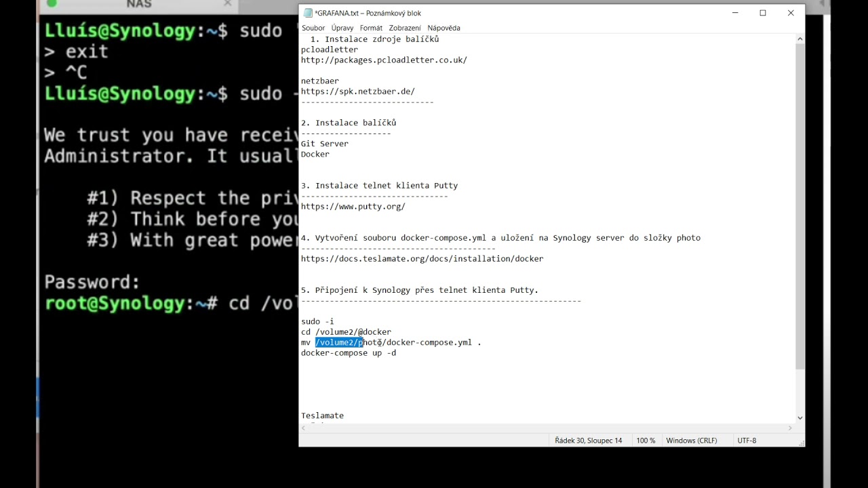868x488 pixels.
Task: Click the https://spk.netzbaer.de/ line
Action: [x=358, y=91]
